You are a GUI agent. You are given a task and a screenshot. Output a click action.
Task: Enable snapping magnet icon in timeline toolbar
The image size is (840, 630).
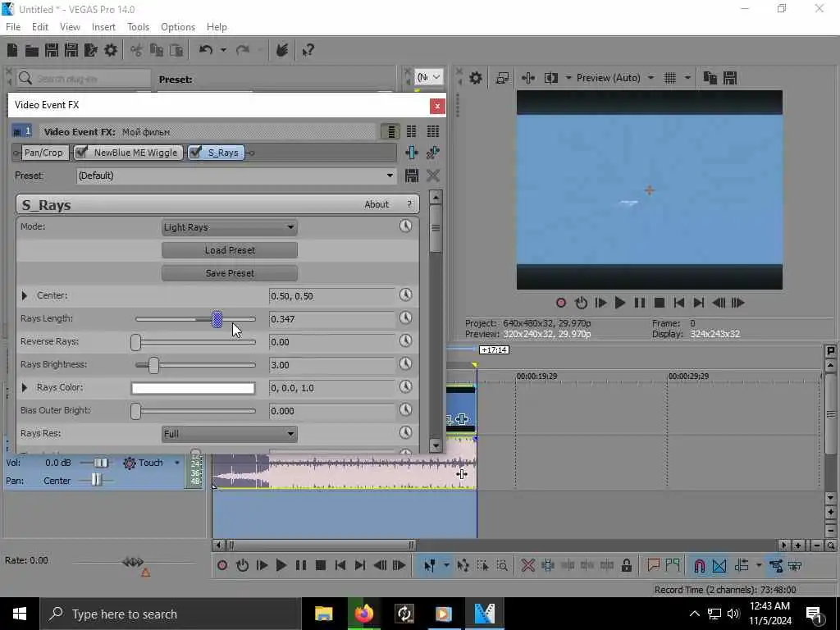tap(699, 566)
